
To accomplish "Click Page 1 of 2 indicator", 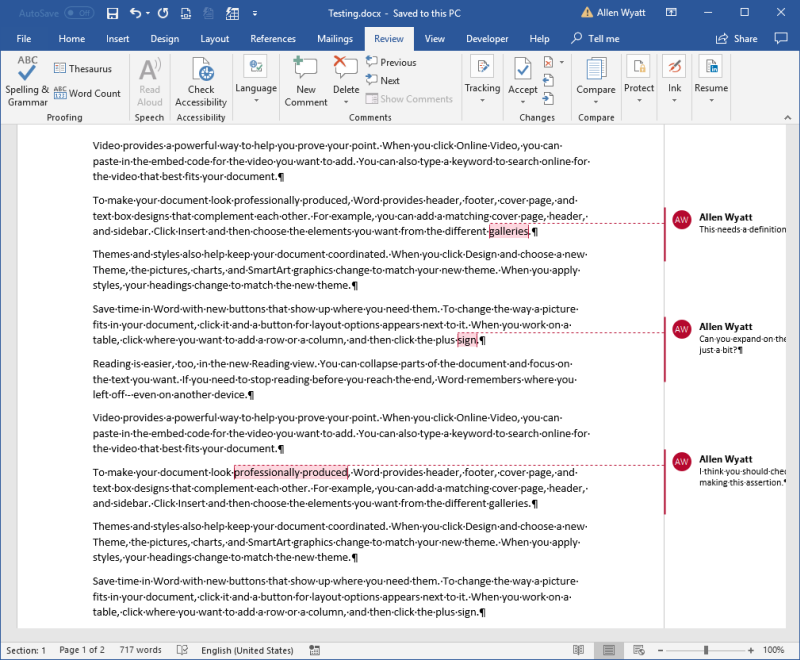I will pyautogui.click(x=82, y=650).
